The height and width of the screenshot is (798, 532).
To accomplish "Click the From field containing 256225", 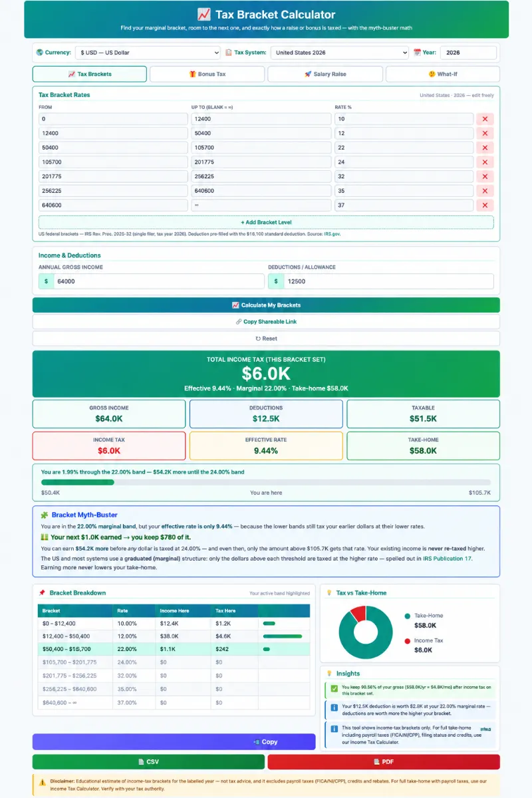I will click(x=113, y=191).
